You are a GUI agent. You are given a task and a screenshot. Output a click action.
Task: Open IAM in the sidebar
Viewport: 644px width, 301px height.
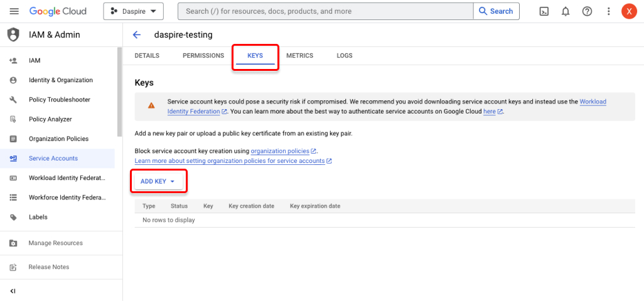click(35, 61)
